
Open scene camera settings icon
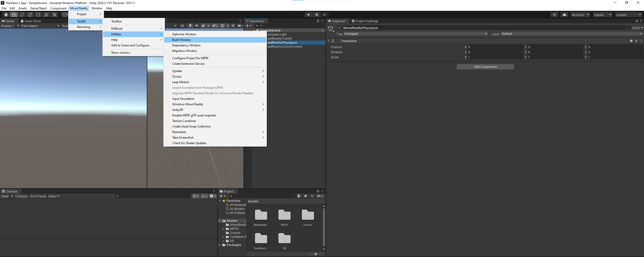(x=239, y=26)
